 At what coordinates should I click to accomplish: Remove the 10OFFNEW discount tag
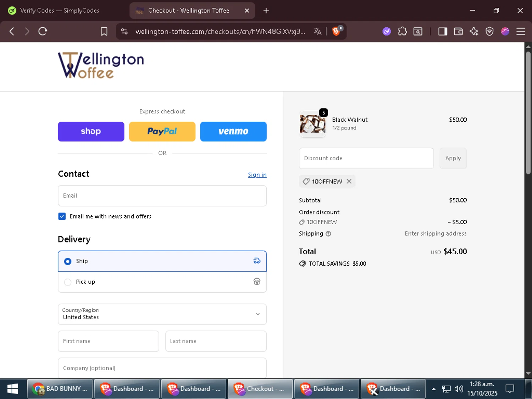(x=349, y=181)
